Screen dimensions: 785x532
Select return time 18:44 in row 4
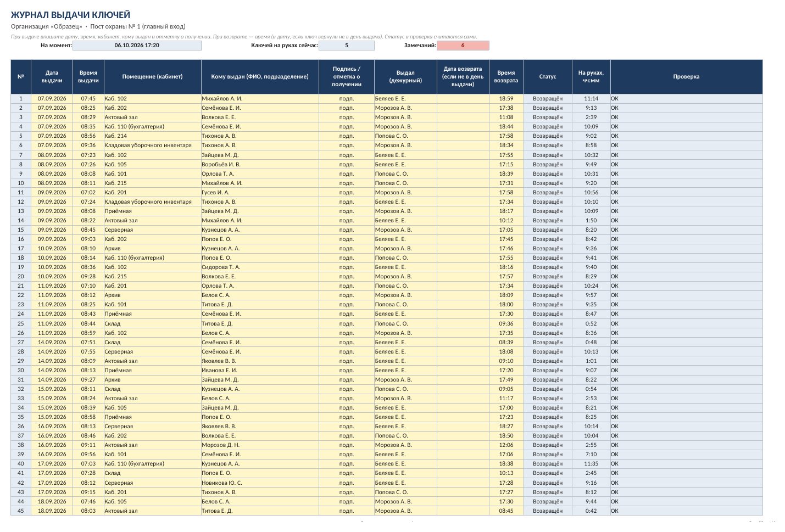tap(506, 127)
